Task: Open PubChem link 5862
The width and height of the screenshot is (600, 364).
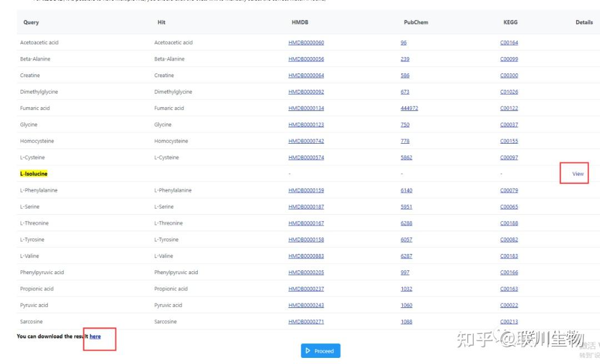Action: pyautogui.click(x=406, y=158)
